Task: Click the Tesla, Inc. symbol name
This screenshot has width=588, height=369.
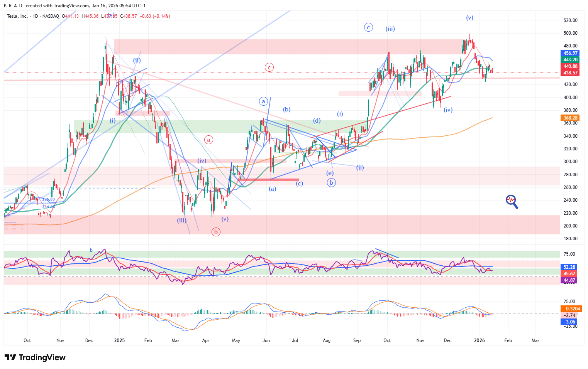Action: [x=17, y=16]
